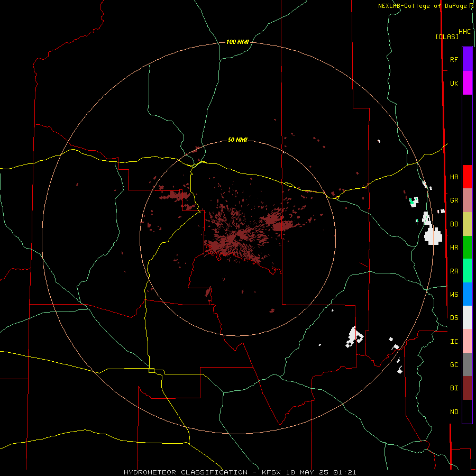Click the "HA" legend label
476x476 pixels.
click(x=454, y=177)
